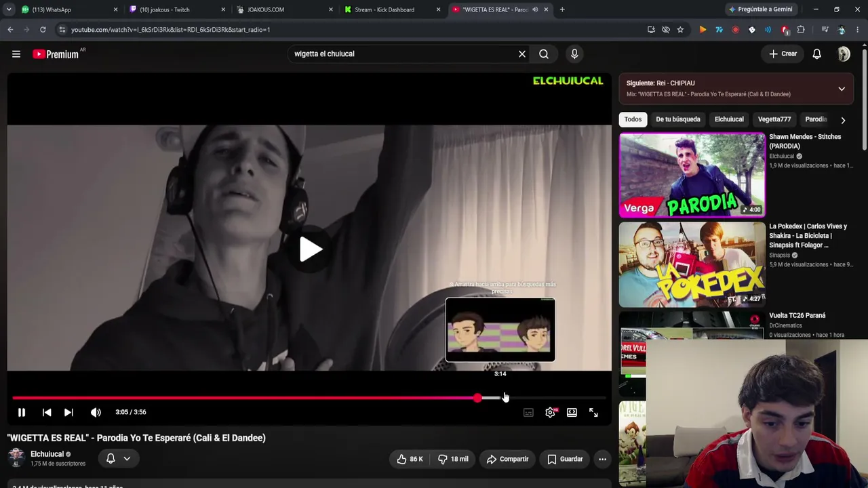
Task: Like the video with 86 K
Action: click(410, 459)
